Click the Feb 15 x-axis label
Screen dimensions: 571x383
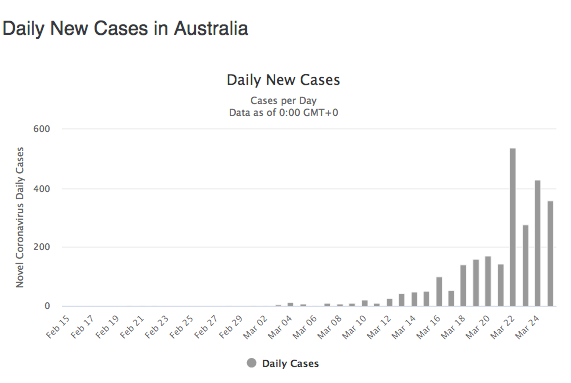click(x=58, y=327)
